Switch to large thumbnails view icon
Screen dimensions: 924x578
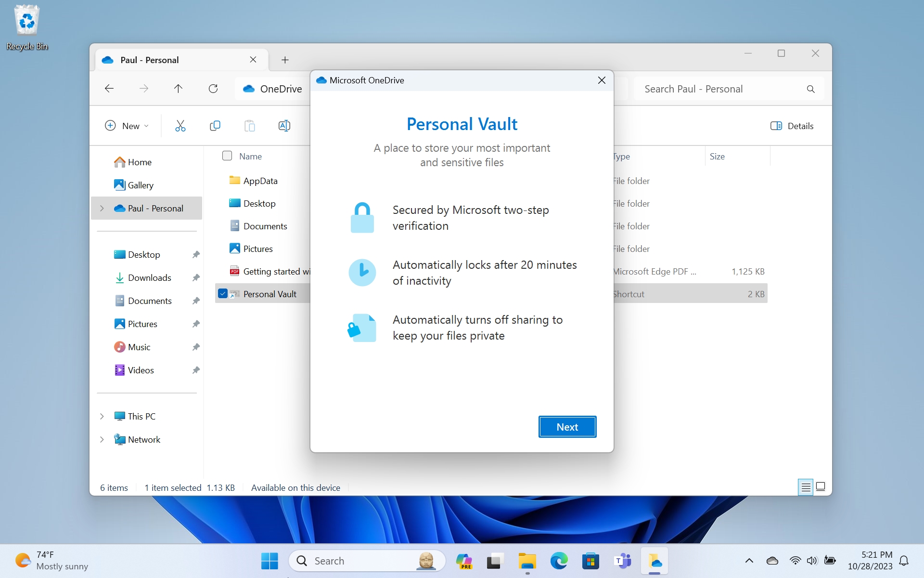click(821, 487)
